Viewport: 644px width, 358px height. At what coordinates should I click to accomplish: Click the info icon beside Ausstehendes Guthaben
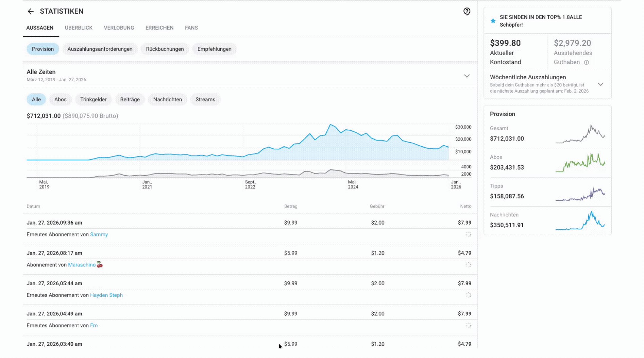[586, 62]
